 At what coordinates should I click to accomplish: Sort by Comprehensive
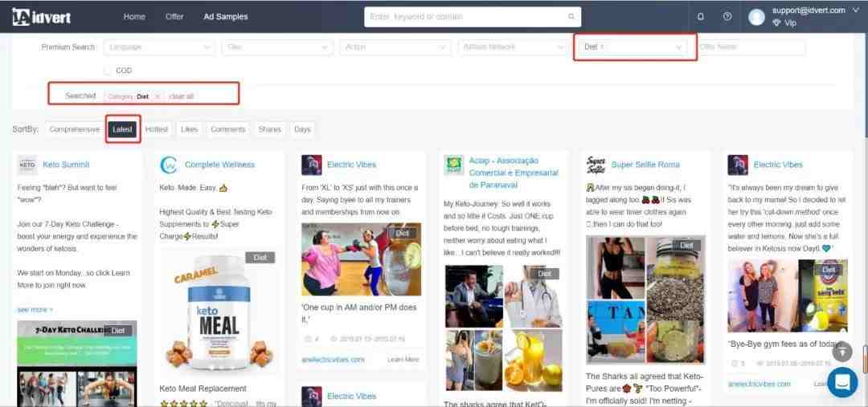pos(74,129)
